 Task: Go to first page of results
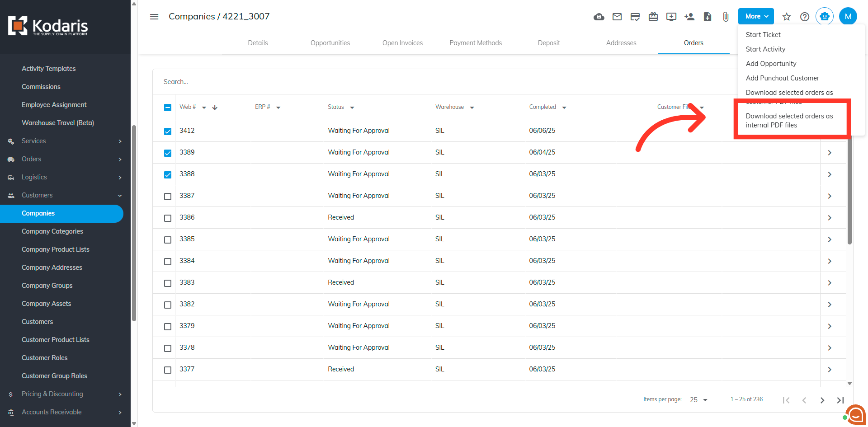[786, 400]
